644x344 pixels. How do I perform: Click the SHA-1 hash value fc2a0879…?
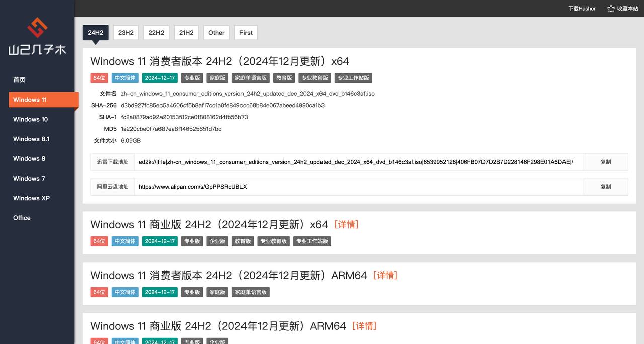point(184,117)
